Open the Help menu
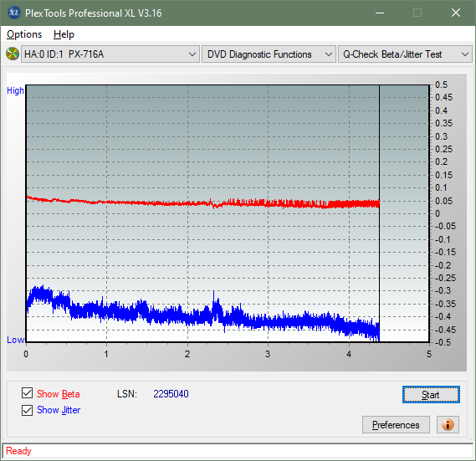Image resolution: width=476 pixels, height=461 pixels. coord(64,34)
